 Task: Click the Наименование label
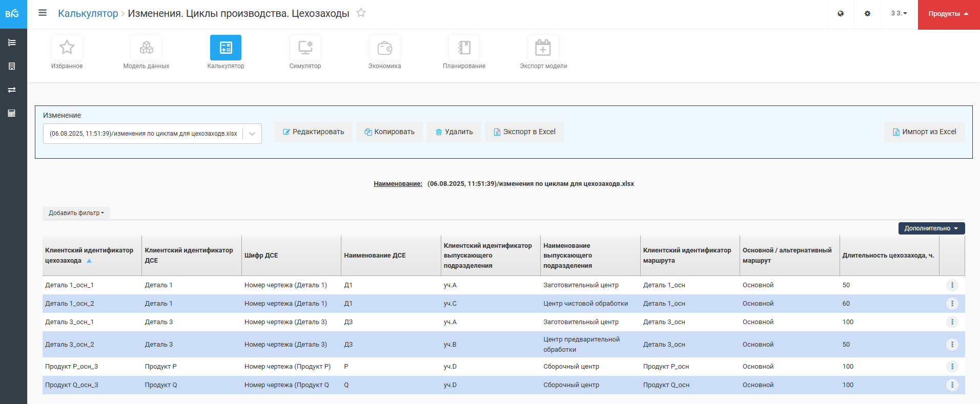point(398,184)
